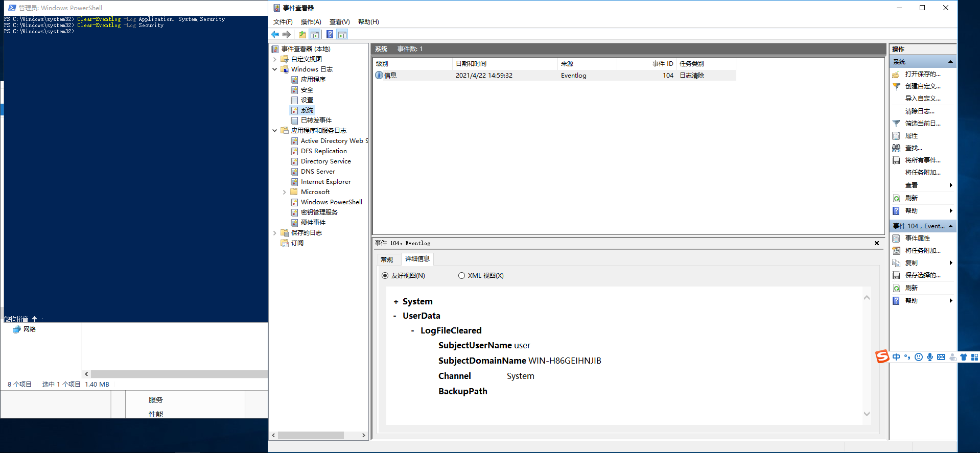Open the 操作(A) menu
Screen dimensions: 980x453
click(x=311, y=21)
